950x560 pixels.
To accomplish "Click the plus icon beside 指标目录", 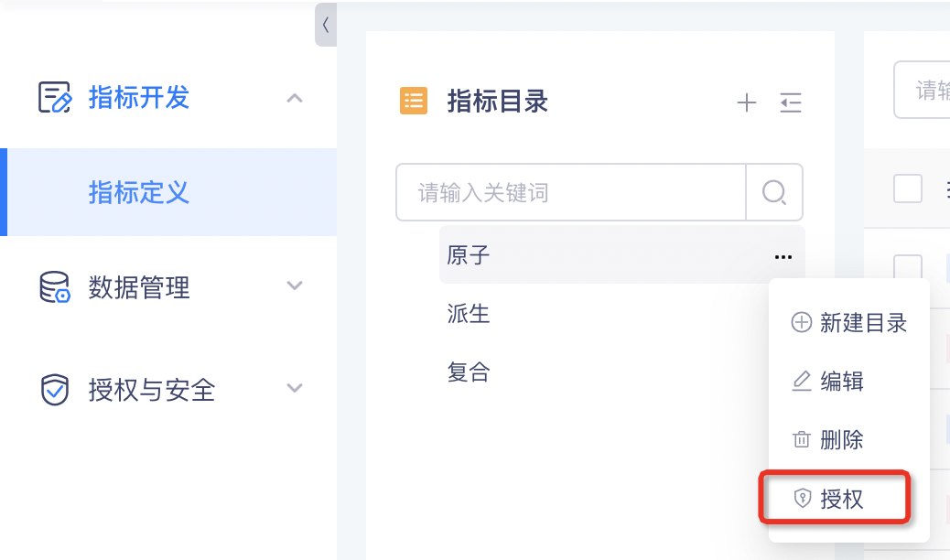I will pos(747,102).
